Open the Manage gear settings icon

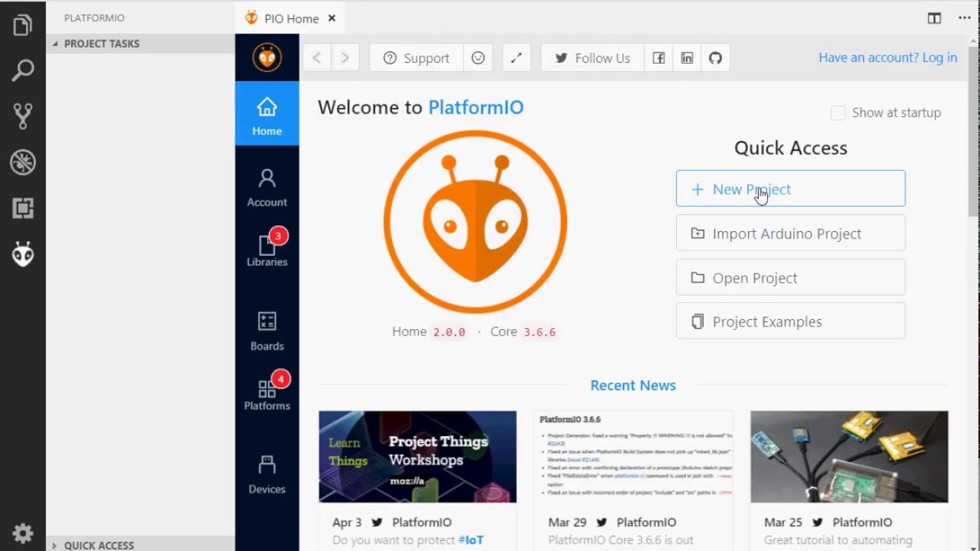point(23,533)
